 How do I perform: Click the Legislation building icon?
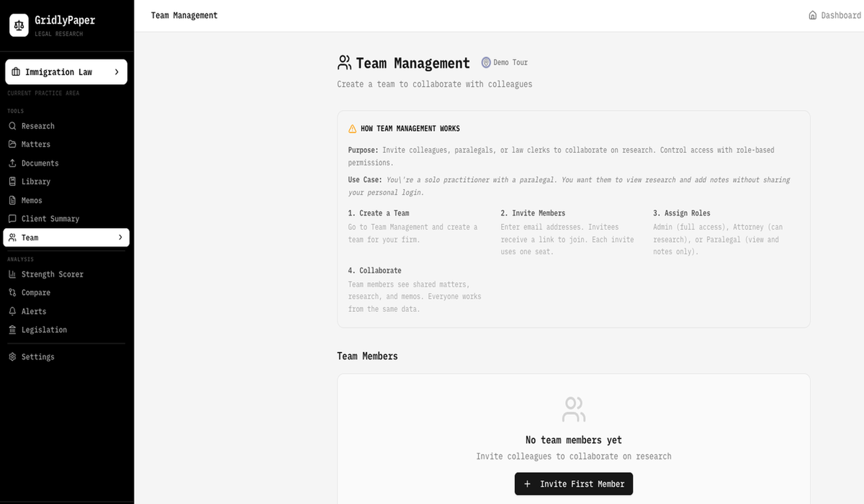click(12, 330)
